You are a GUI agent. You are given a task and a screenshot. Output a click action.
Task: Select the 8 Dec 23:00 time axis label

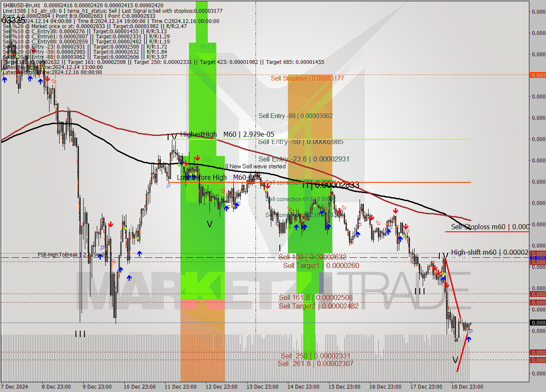[56, 387]
